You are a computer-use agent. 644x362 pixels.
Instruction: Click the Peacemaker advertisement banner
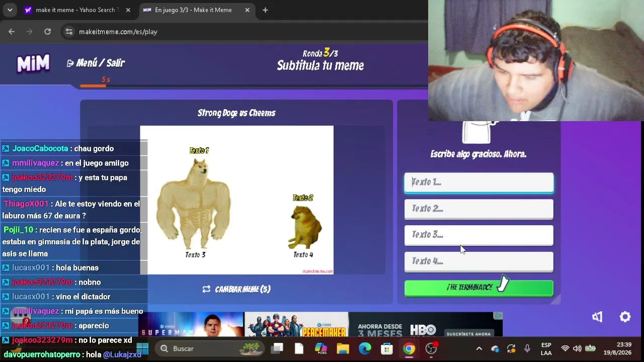(x=296, y=324)
